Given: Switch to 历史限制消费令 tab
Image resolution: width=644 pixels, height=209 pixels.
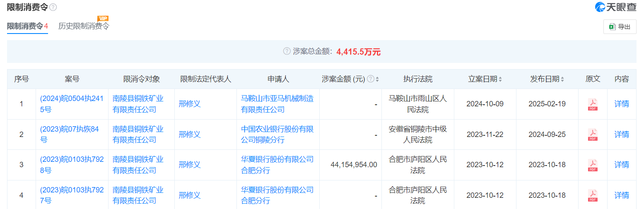Looking at the screenshot, I should coord(84,26).
